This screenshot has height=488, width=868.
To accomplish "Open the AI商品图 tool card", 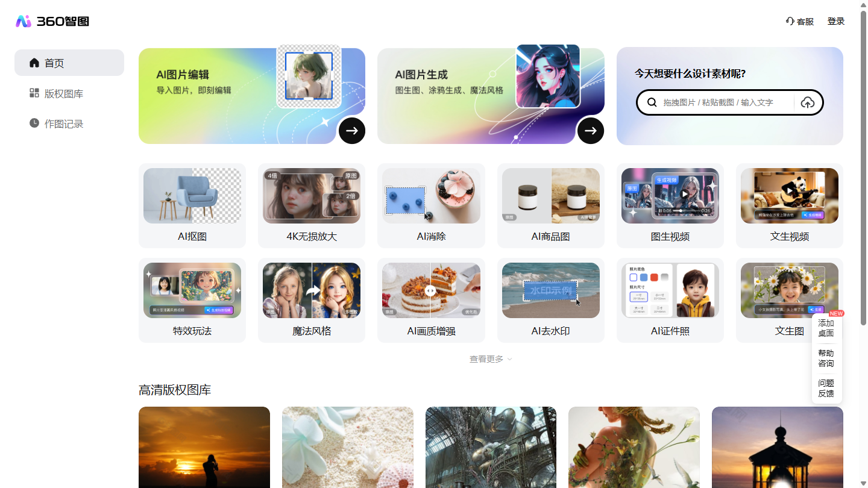I will coord(551,205).
